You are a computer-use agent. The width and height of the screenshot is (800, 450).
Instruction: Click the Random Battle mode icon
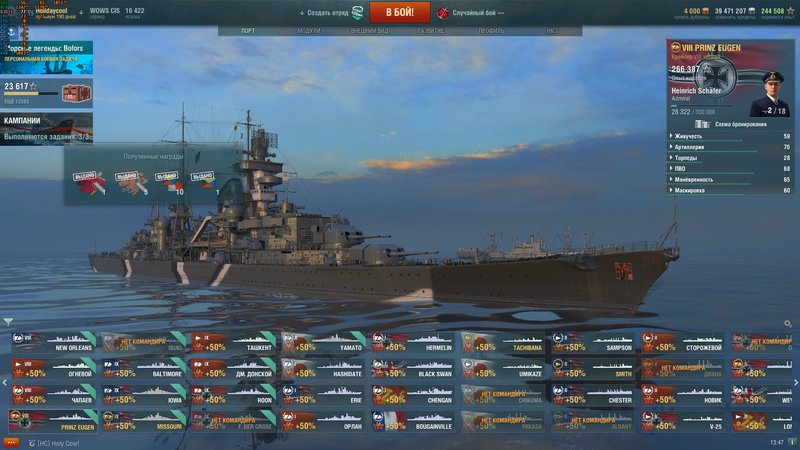click(442, 13)
